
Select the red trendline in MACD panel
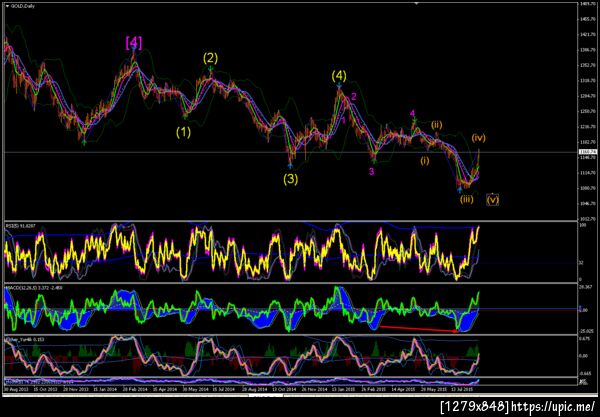click(x=419, y=329)
